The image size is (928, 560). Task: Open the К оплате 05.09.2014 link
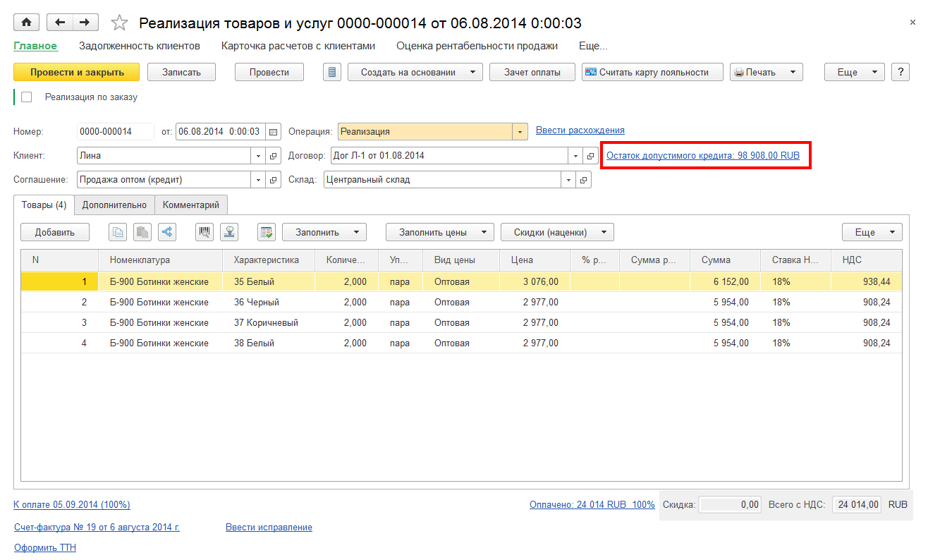pos(72,504)
